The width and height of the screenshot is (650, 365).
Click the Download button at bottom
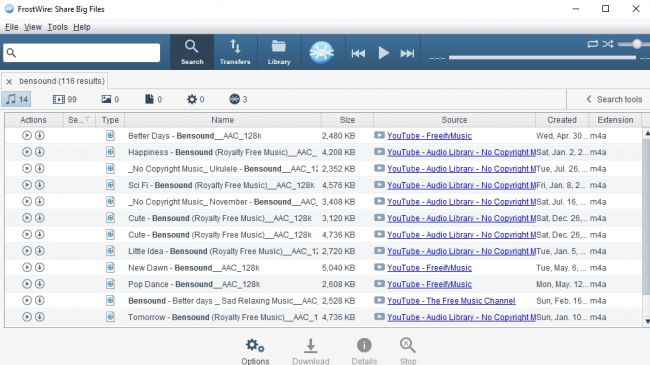click(x=311, y=352)
